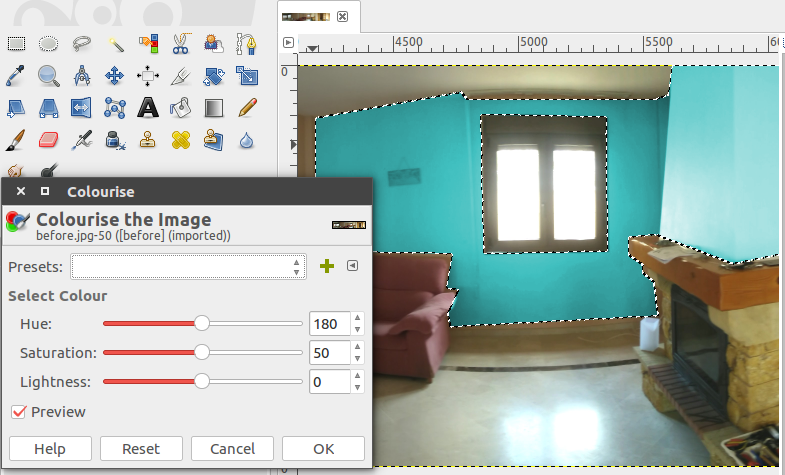Select the Measure compass tool

[x=82, y=76]
